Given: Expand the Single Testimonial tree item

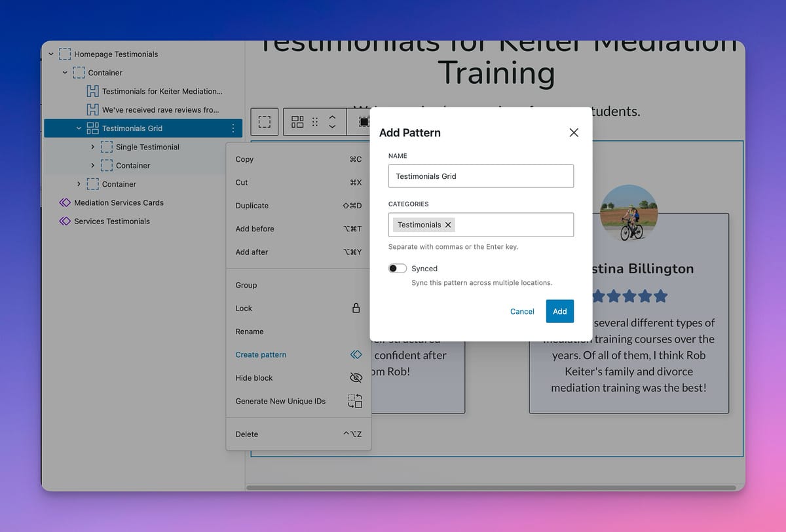Looking at the screenshot, I should point(92,147).
